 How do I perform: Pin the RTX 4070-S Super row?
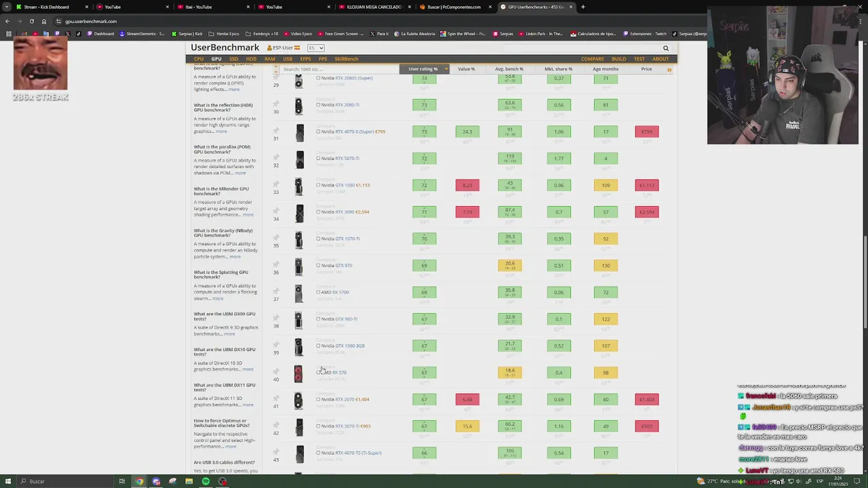click(276, 131)
